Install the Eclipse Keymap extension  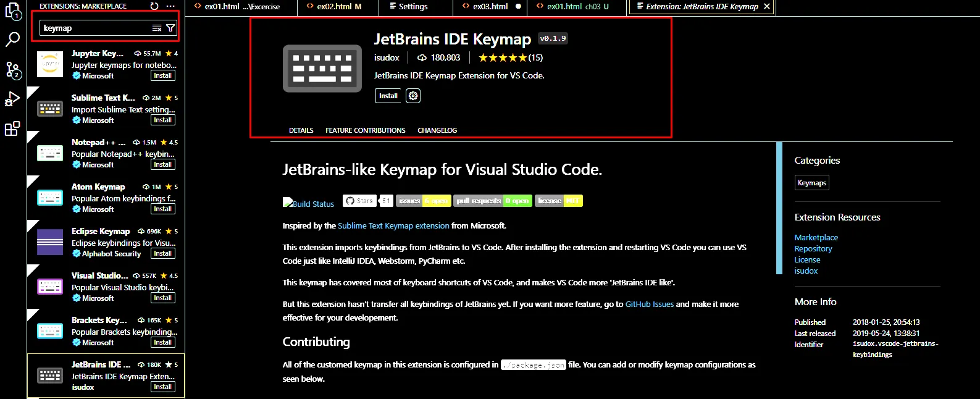(x=163, y=253)
